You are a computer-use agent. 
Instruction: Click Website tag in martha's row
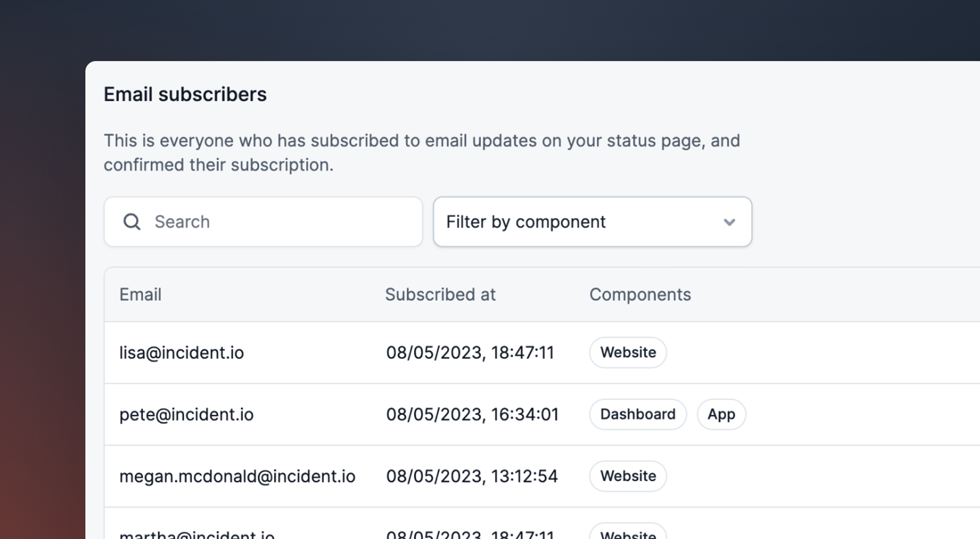coord(628,532)
